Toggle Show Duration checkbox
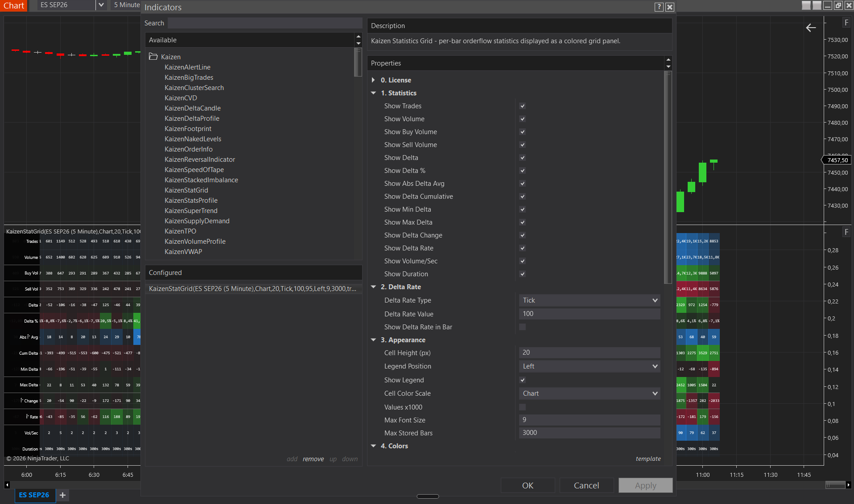The height and width of the screenshot is (504, 854). coord(522,274)
